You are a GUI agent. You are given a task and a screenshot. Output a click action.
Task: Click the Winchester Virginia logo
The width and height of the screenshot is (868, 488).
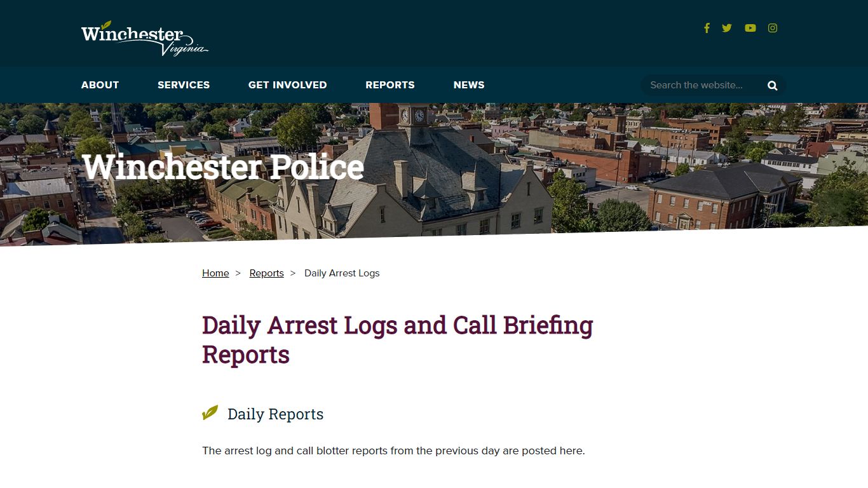[x=145, y=39]
